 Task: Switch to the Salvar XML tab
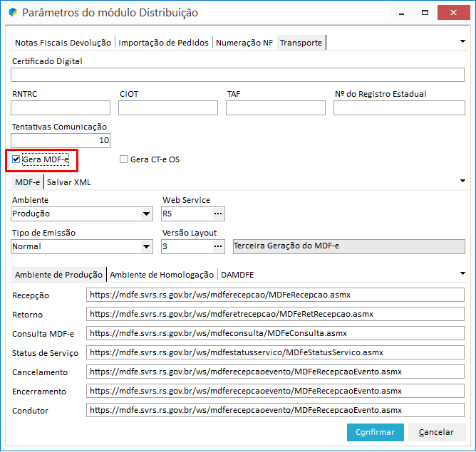(68, 182)
